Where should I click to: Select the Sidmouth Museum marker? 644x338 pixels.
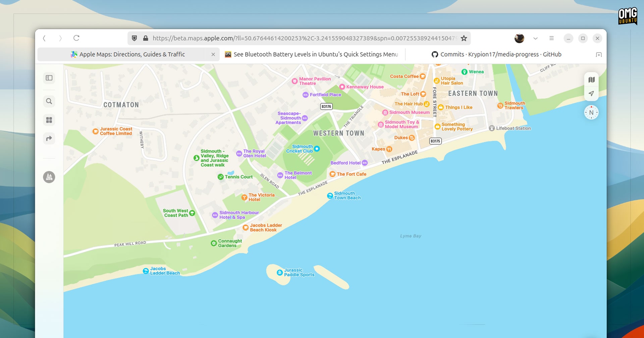pos(385,112)
